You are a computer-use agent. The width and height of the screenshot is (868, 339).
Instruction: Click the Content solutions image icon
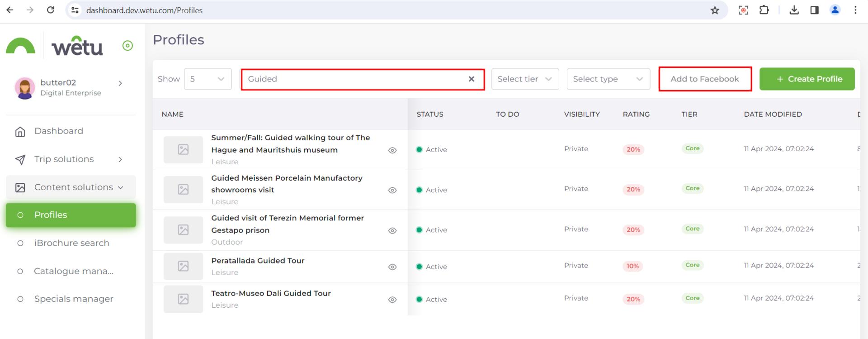(20, 187)
